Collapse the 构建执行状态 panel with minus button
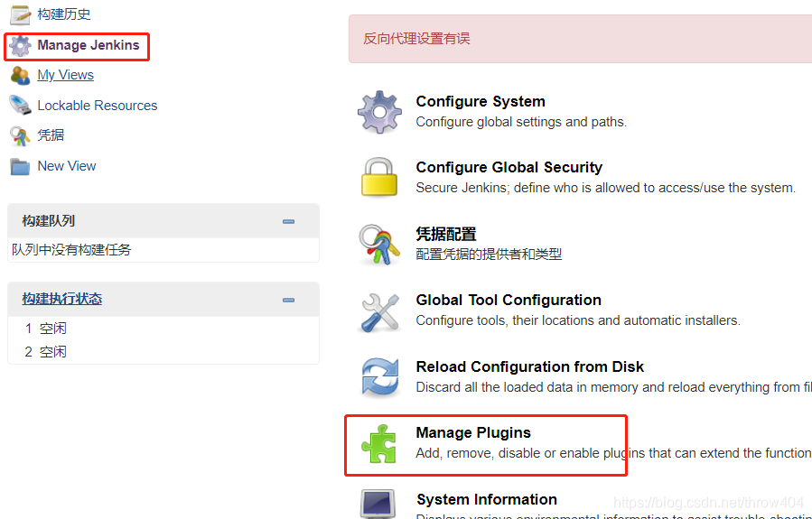 [288, 301]
